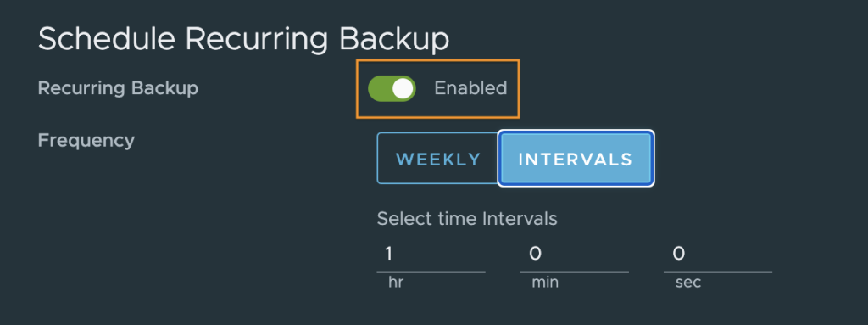This screenshot has height=325, width=868.
Task: Select the WEEKLY frequency option
Action: coord(438,160)
